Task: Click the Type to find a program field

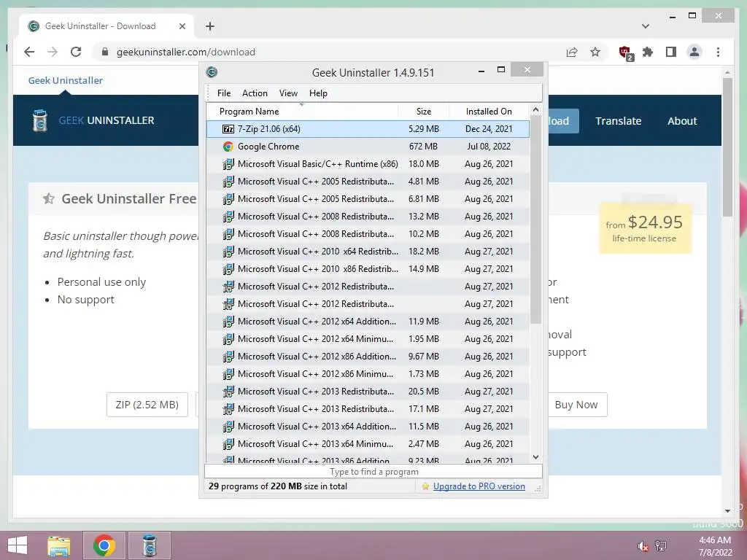Action: 373,472
